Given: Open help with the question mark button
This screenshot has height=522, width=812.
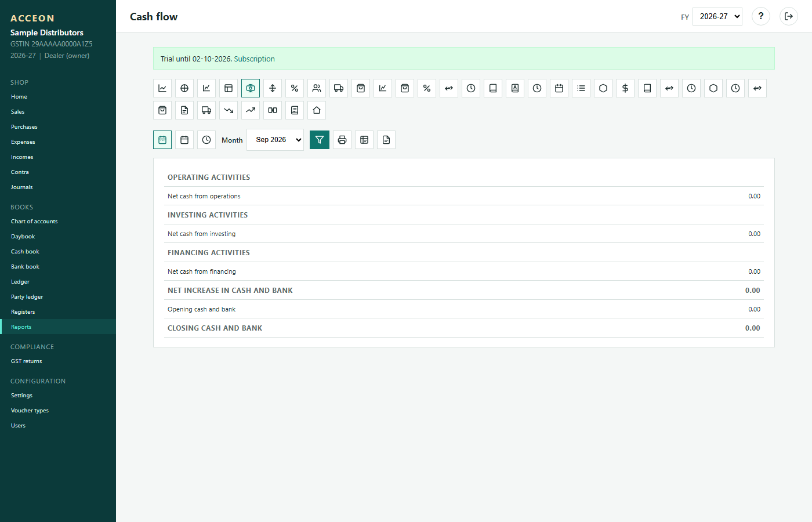Looking at the screenshot, I should point(761,16).
